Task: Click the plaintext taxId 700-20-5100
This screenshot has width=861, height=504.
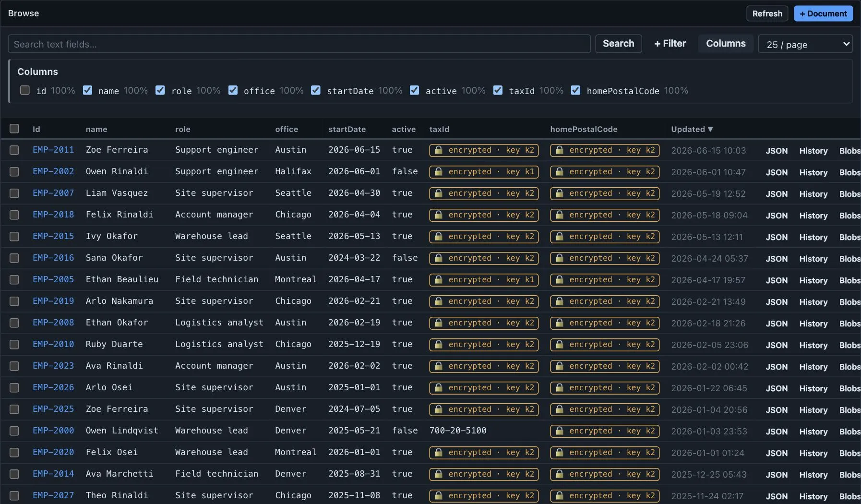Action: (458, 431)
